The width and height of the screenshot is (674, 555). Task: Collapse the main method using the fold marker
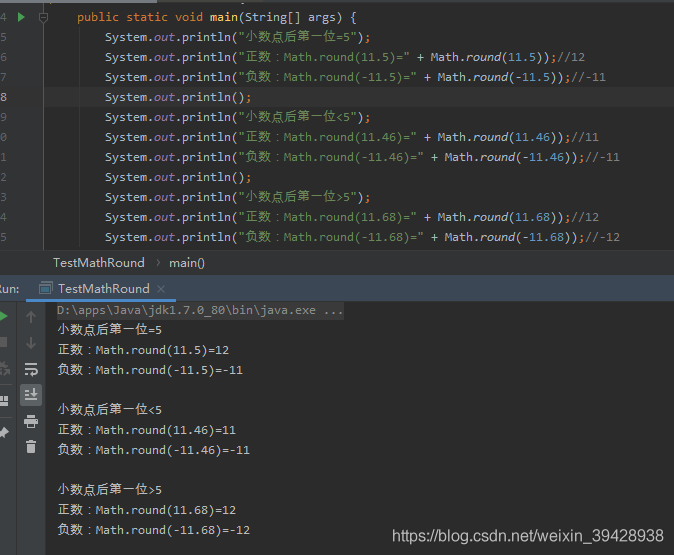pyautogui.click(x=43, y=18)
